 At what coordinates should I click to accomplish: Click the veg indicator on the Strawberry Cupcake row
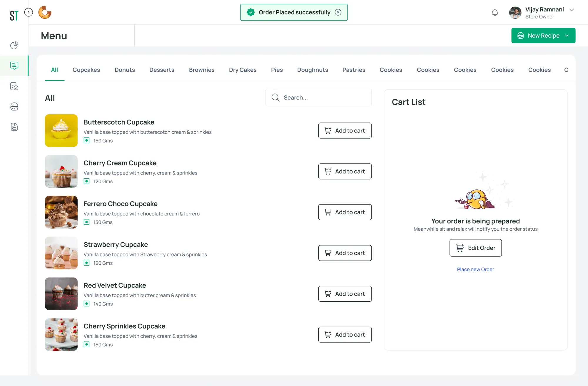point(86,263)
